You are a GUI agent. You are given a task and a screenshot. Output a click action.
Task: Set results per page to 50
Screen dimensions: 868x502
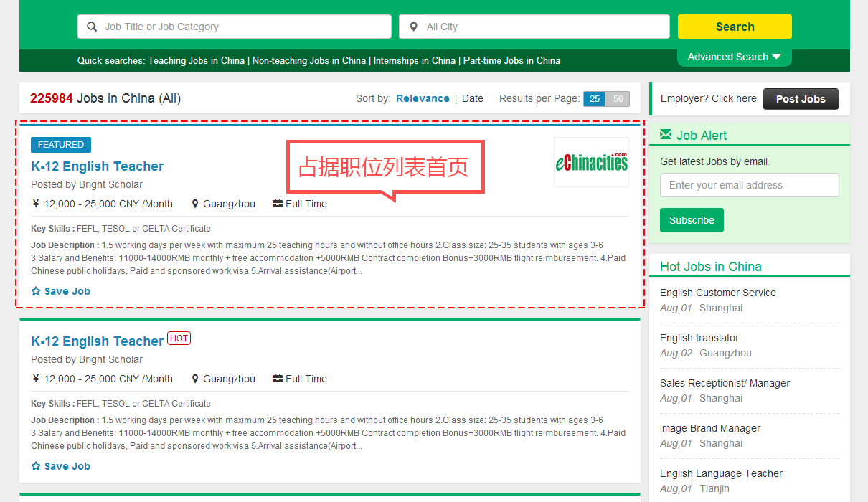click(x=618, y=99)
